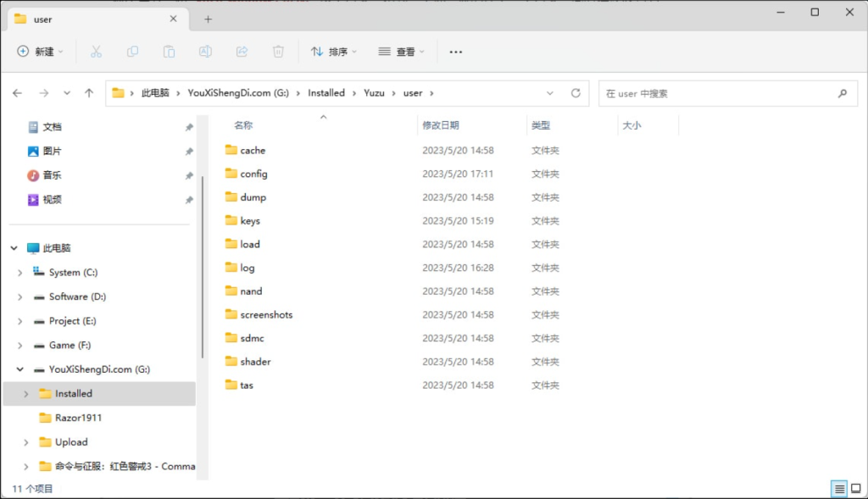
Task: Click the Paste icon in the toolbar
Action: 169,52
